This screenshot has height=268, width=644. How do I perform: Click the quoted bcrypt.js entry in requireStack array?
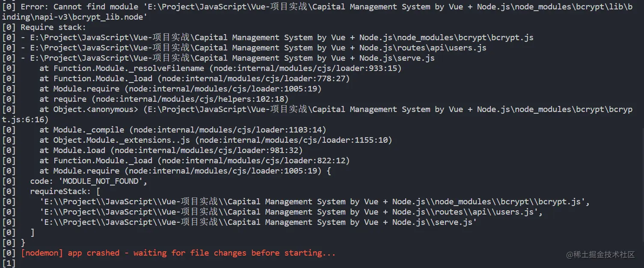pos(315,202)
